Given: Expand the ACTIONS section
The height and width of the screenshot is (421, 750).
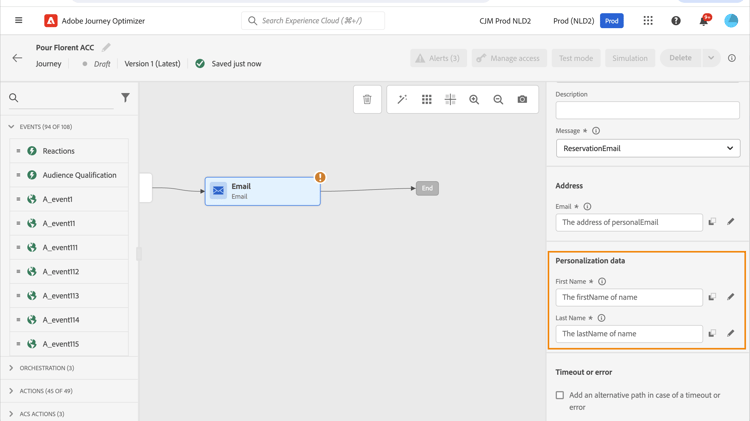Looking at the screenshot, I should tap(11, 391).
